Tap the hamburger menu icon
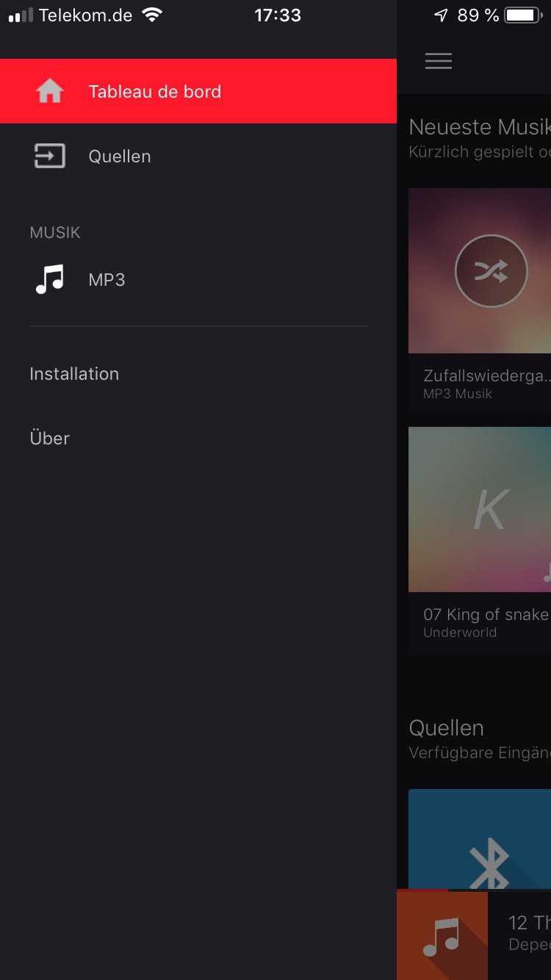This screenshot has width=551, height=980. [439, 61]
